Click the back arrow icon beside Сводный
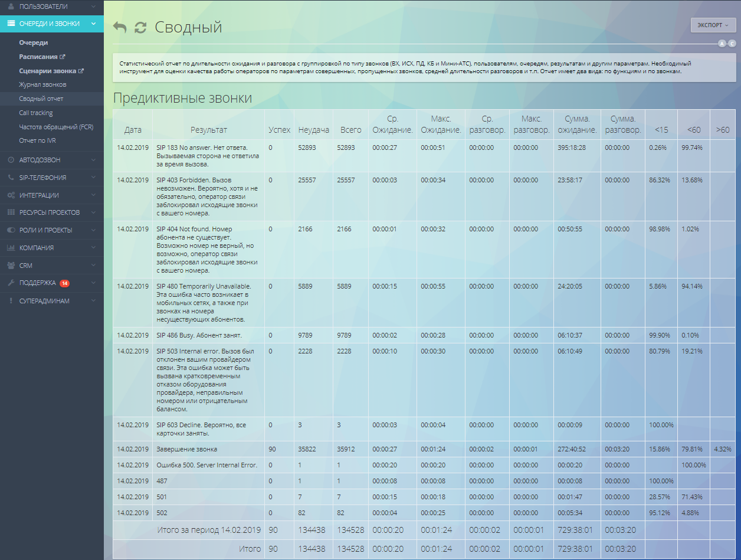741x560 pixels. point(120,27)
